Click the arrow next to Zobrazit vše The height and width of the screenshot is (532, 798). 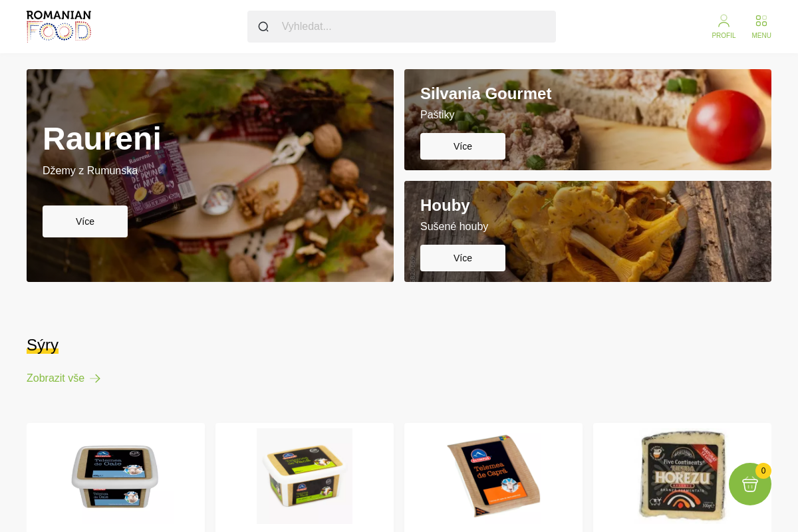(95, 378)
